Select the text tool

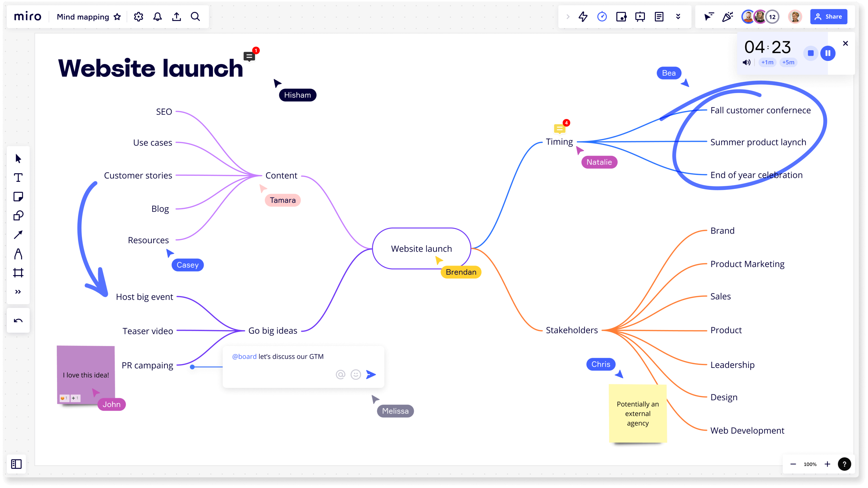coord(18,177)
